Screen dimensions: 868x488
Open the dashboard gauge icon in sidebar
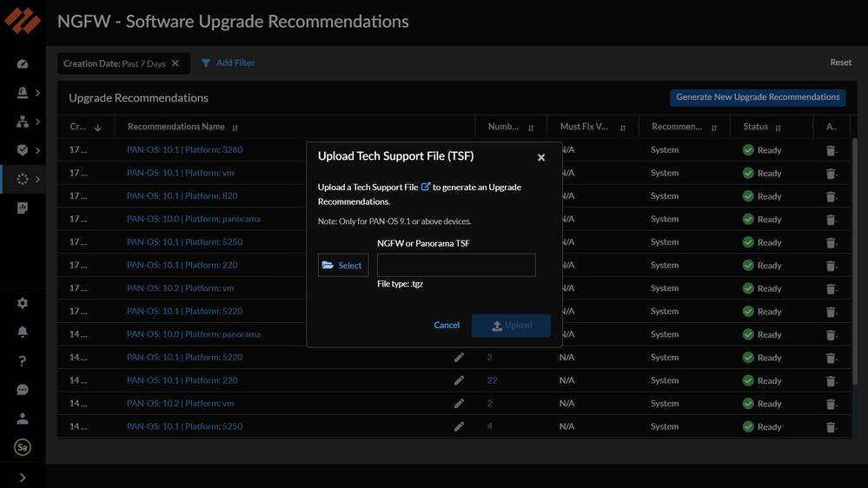pyautogui.click(x=23, y=64)
